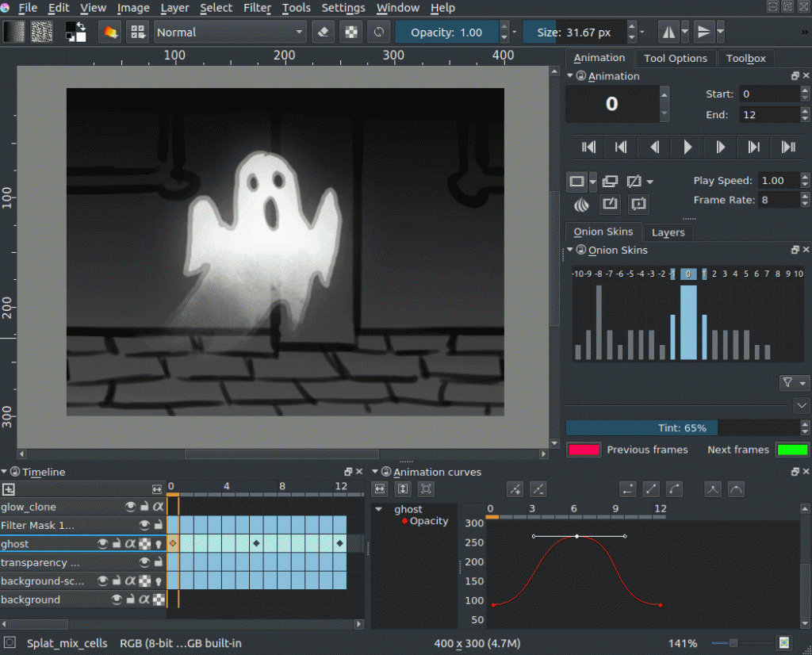Screen dimensions: 812x655
Task: Set constant interpolation mode
Action: coord(628,489)
